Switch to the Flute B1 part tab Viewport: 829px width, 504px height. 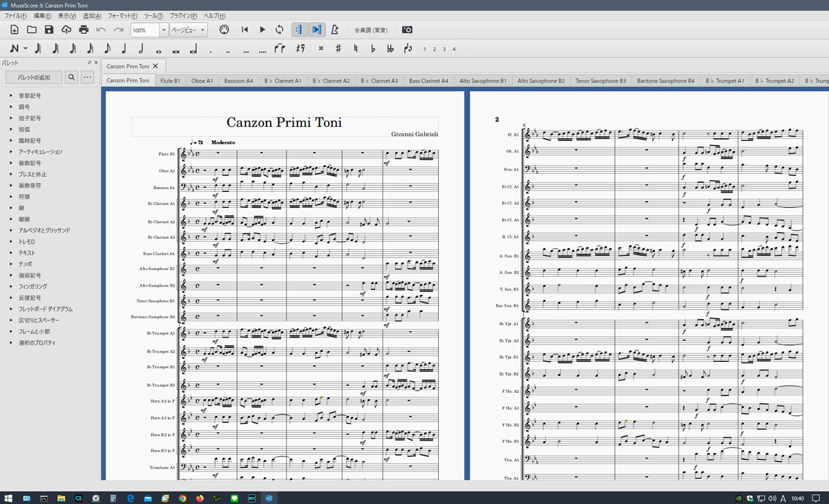[170, 81]
